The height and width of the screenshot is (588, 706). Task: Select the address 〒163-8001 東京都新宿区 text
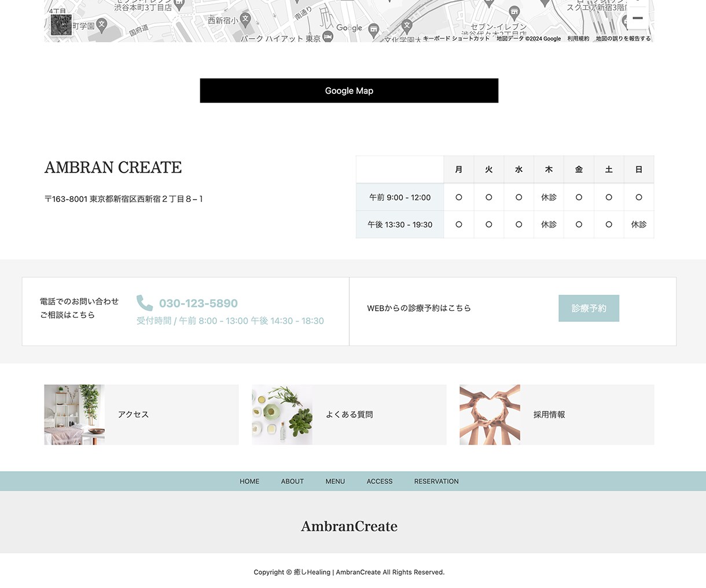click(x=124, y=199)
